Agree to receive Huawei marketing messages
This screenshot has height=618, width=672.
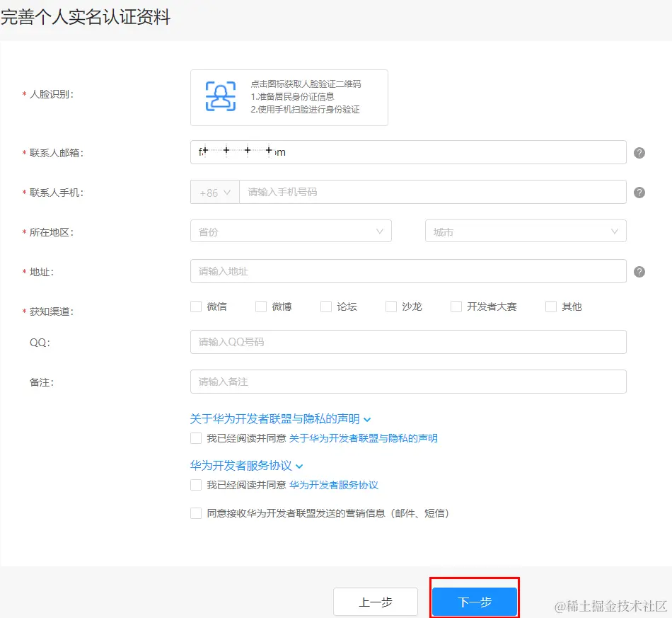[x=196, y=513]
